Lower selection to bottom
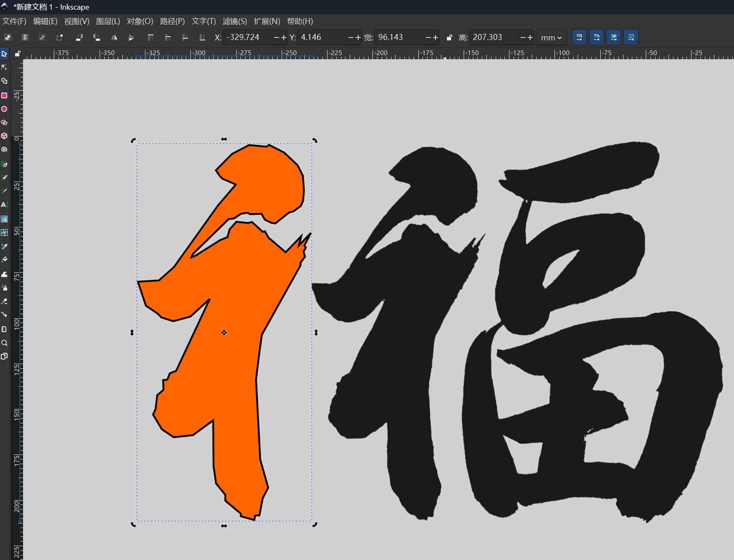 pos(202,37)
